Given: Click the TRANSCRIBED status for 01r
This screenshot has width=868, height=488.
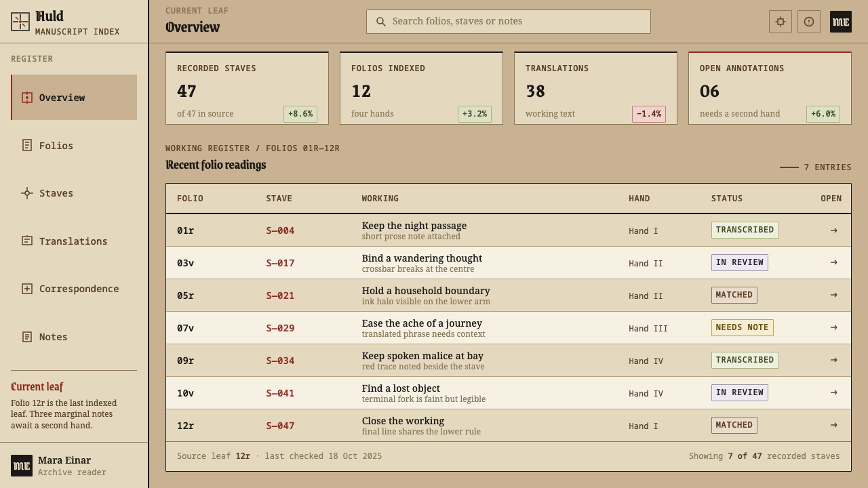Looking at the screenshot, I should [x=745, y=230].
